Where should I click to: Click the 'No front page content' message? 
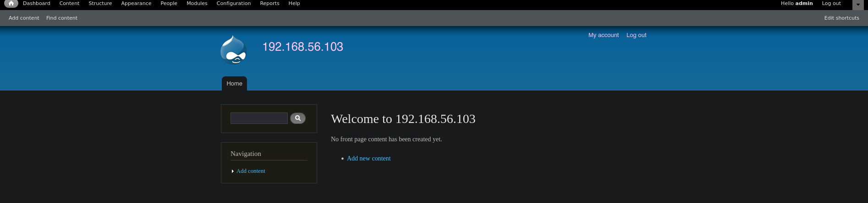[386, 139]
